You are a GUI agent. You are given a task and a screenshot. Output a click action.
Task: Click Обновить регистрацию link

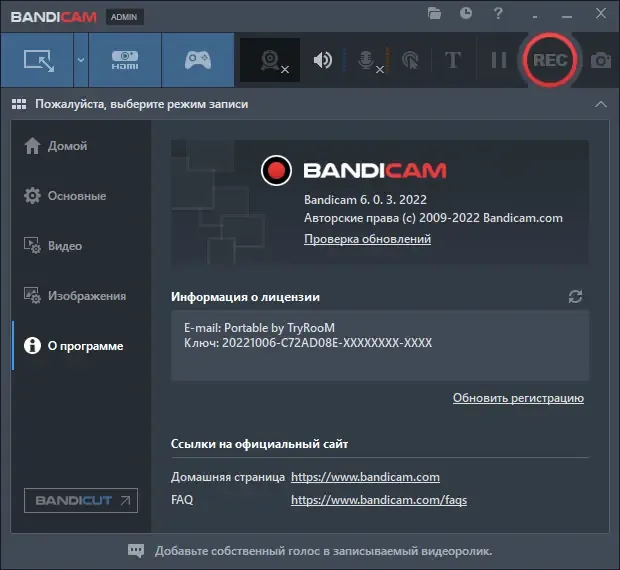pyautogui.click(x=518, y=398)
